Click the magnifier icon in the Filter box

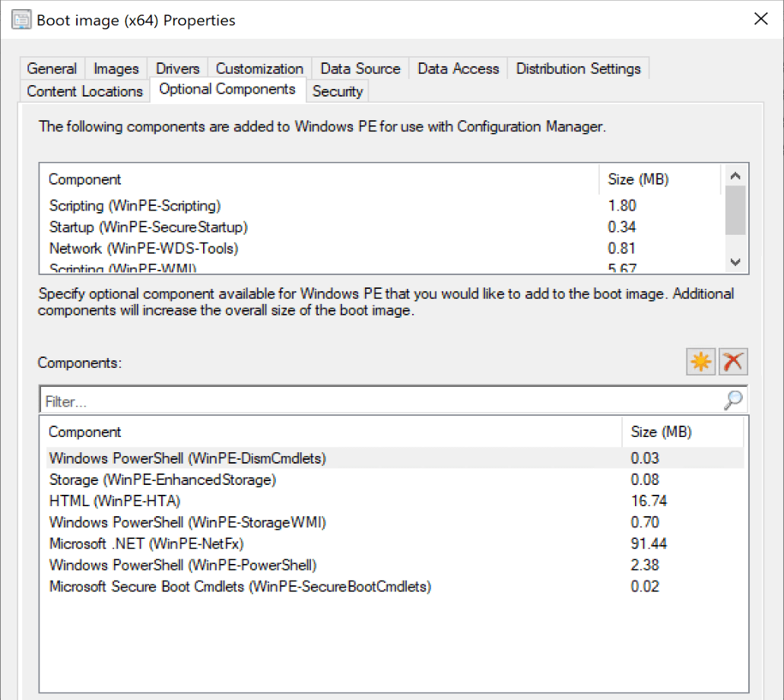click(732, 401)
